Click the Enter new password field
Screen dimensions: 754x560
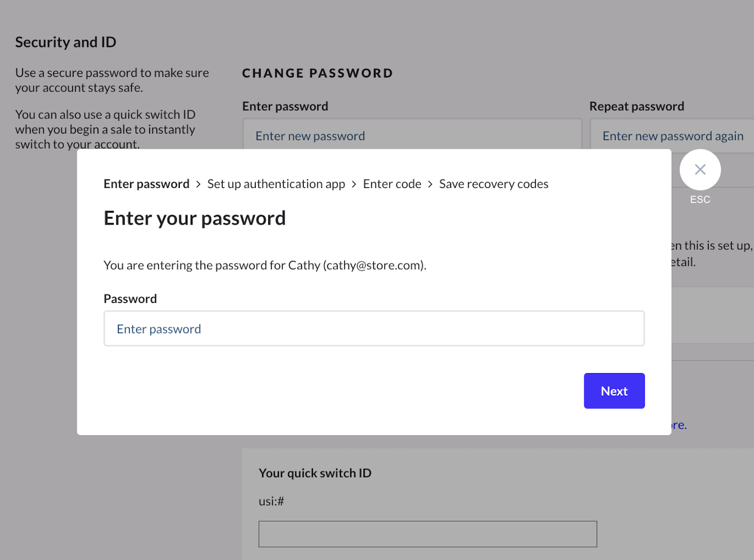(x=412, y=136)
